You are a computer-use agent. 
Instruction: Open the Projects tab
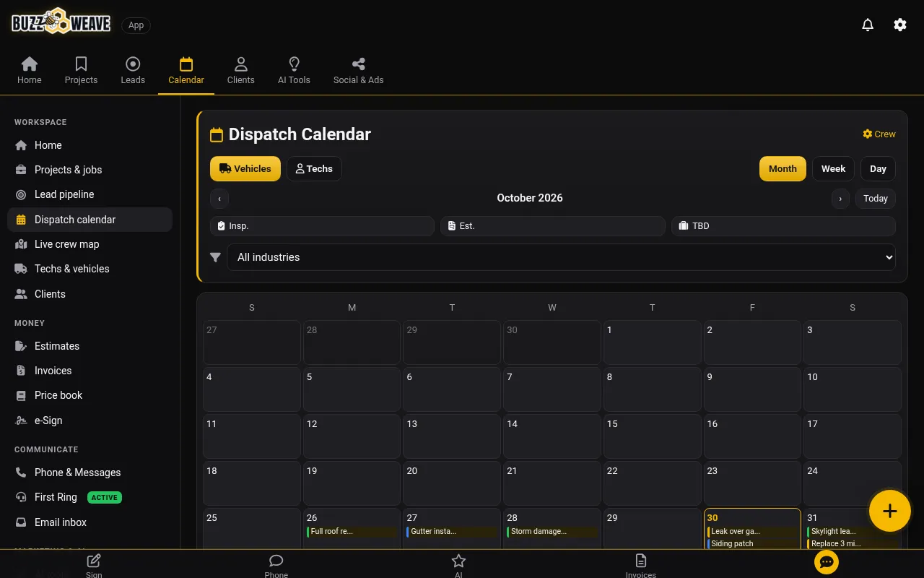pos(81,71)
